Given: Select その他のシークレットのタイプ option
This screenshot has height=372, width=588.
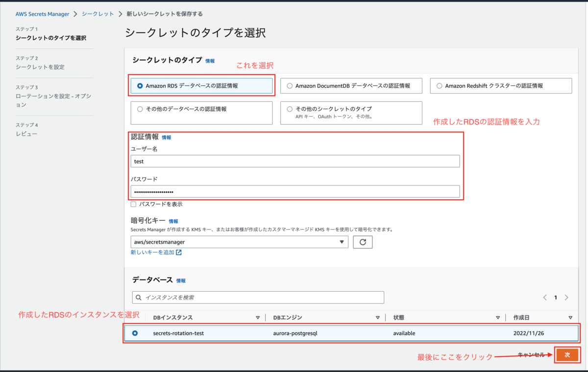Looking at the screenshot, I should pos(351,113).
